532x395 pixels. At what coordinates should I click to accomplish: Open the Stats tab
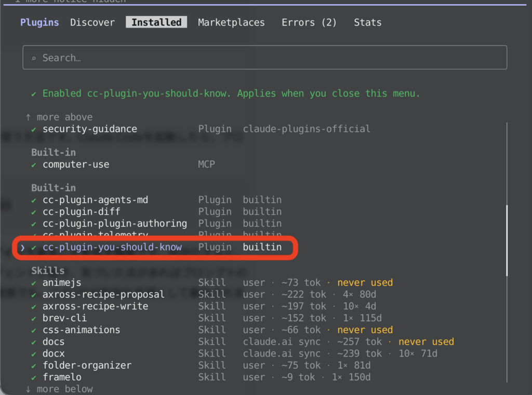tap(367, 22)
